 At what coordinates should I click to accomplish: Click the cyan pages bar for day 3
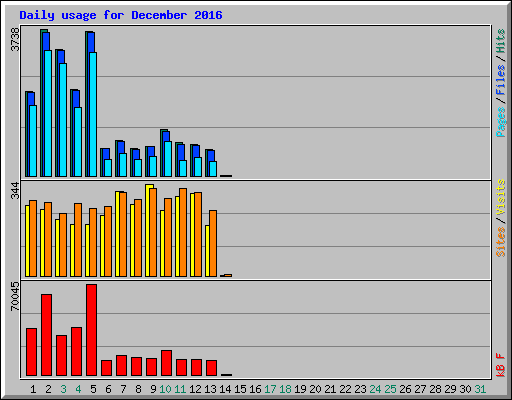[x=63, y=120]
